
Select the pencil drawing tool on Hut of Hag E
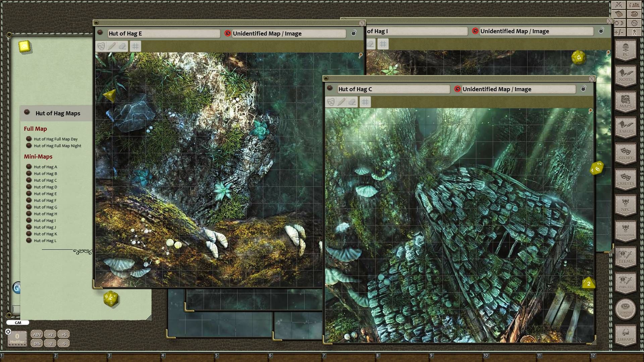click(111, 46)
